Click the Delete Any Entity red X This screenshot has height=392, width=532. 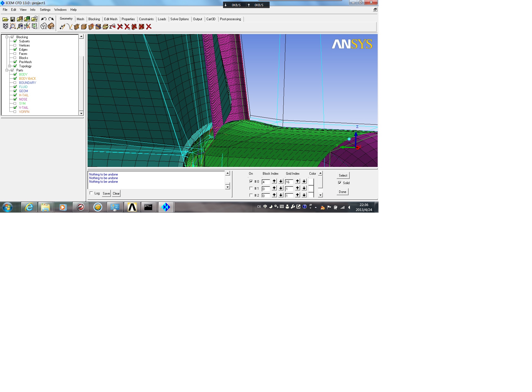(149, 27)
